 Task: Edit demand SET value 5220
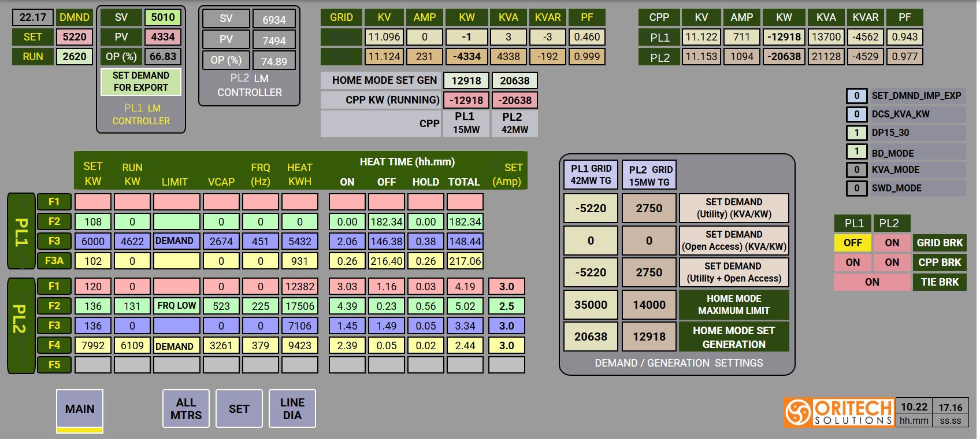(x=75, y=37)
